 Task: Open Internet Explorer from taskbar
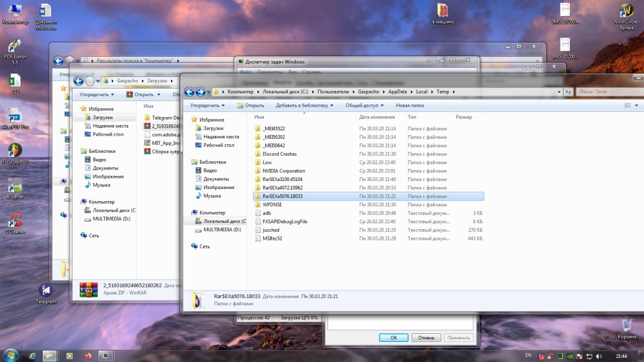33,355
